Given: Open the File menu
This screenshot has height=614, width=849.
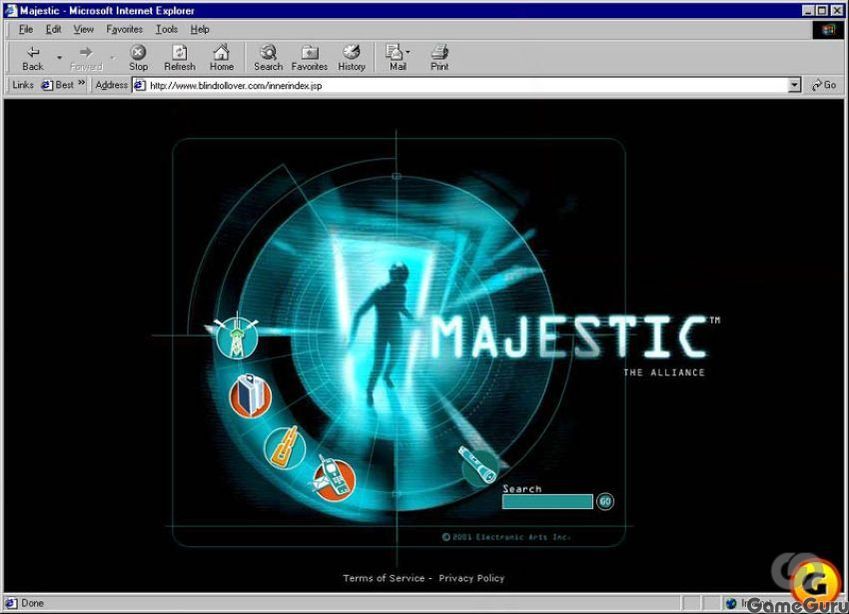Looking at the screenshot, I should tap(25, 29).
